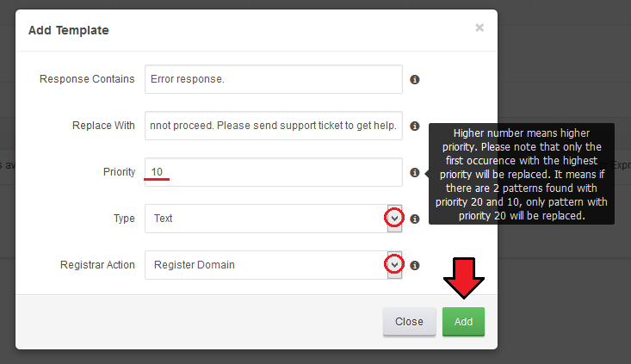Select the Priority input containing 10

(x=273, y=172)
